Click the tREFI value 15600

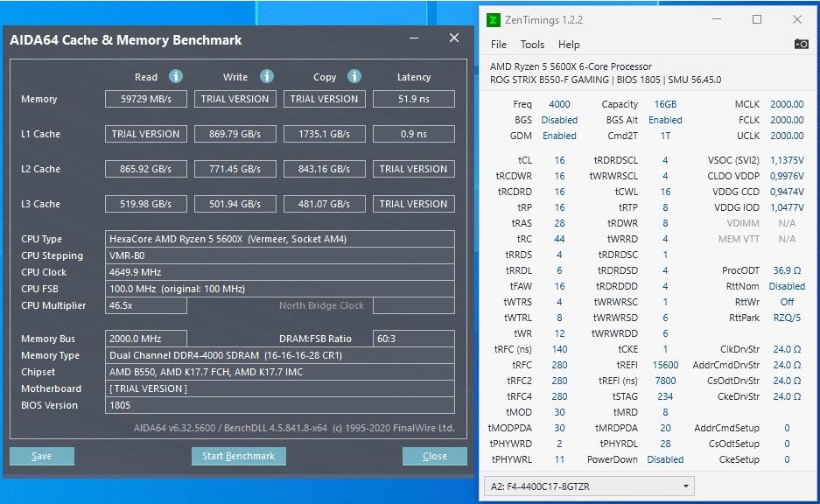coord(665,365)
